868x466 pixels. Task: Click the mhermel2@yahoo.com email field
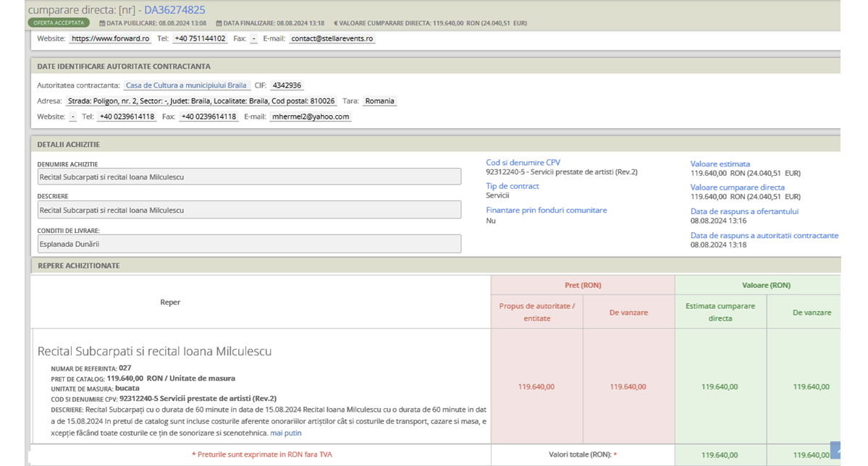click(x=310, y=116)
